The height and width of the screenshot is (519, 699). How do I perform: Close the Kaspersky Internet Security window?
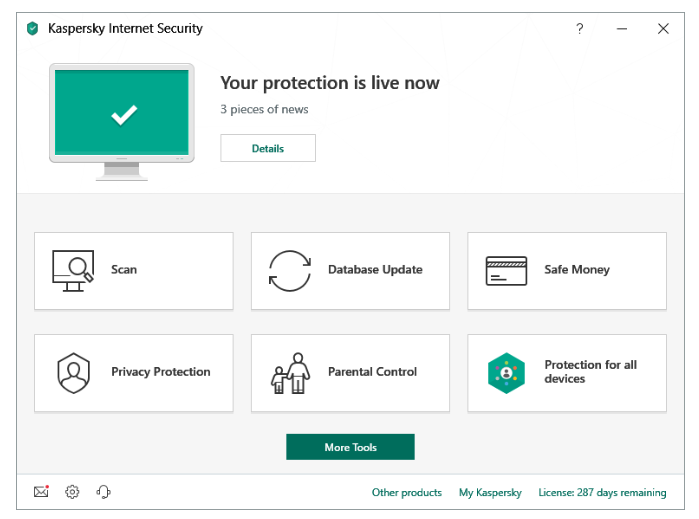tap(663, 29)
